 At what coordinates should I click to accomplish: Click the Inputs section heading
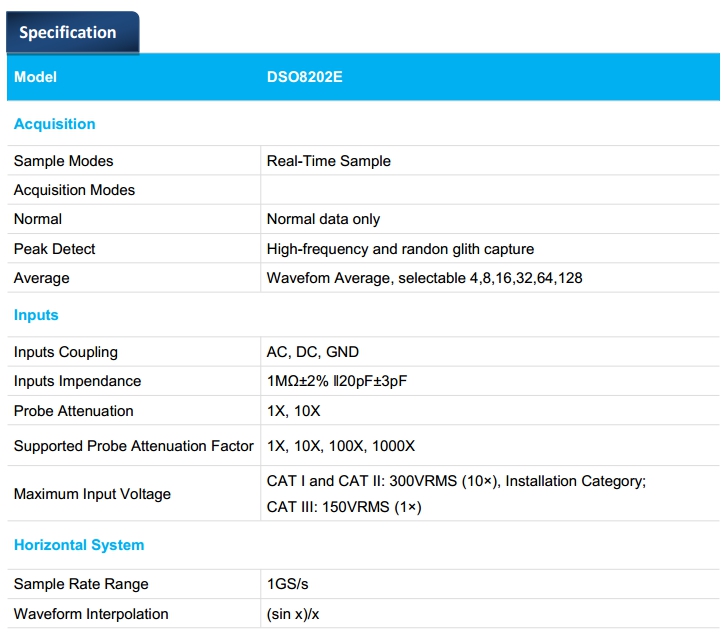pos(36,315)
